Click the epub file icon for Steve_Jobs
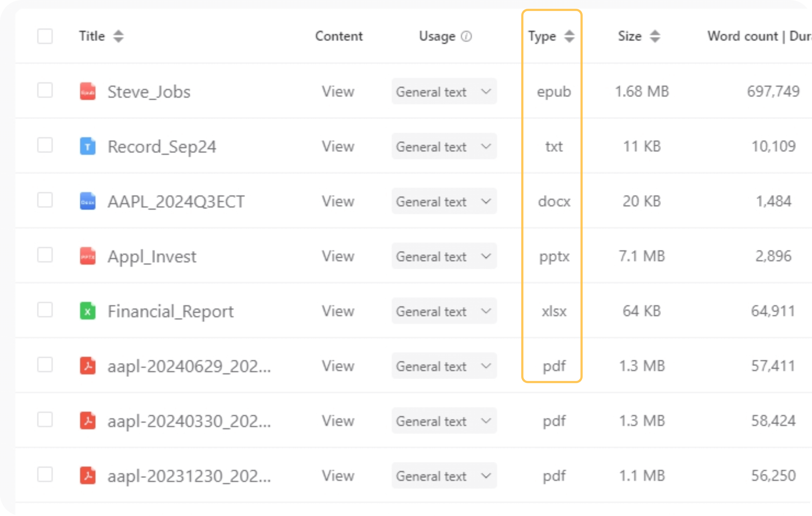812x516 pixels. tap(87, 91)
